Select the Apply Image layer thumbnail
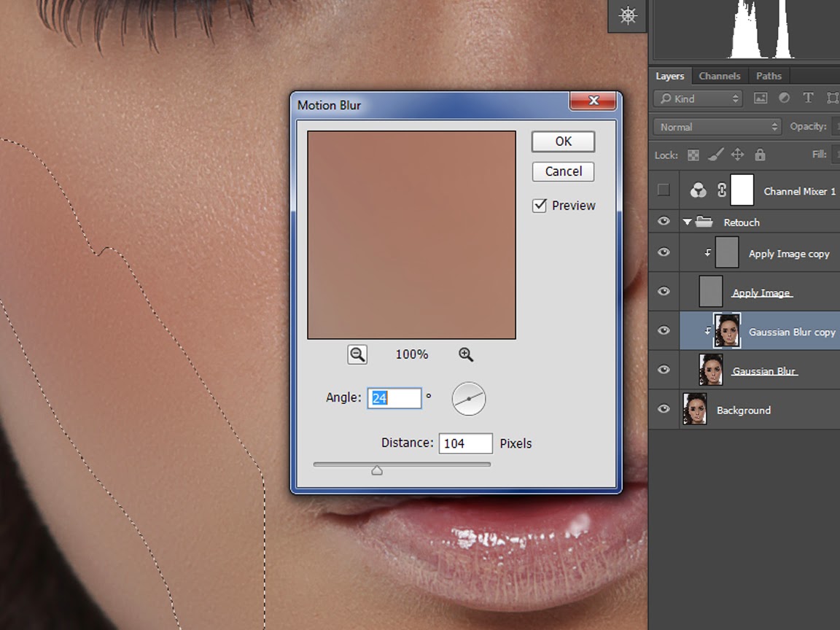The height and width of the screenshot is (630, 840). pos(711,292)
